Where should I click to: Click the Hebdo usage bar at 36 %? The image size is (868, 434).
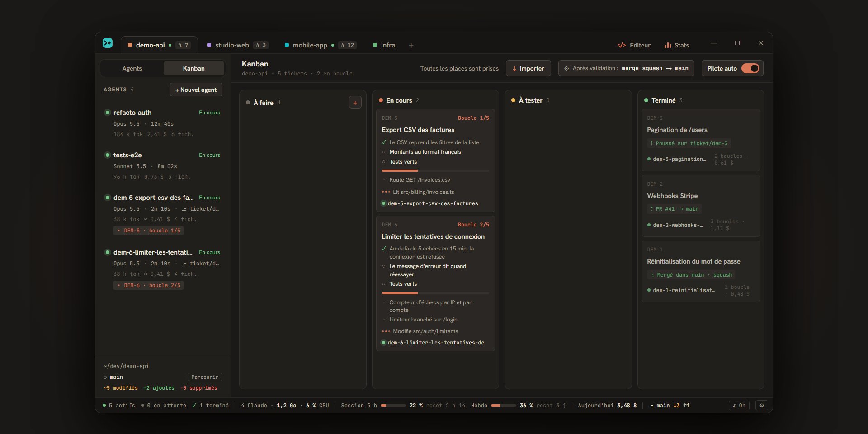click(504, 406)
